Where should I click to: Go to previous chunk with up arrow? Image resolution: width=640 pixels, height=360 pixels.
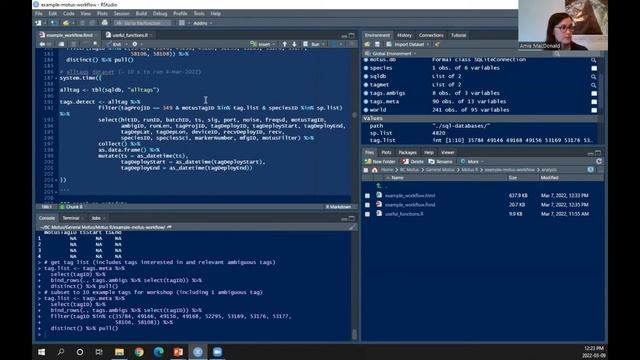click(x=284, y=44)
